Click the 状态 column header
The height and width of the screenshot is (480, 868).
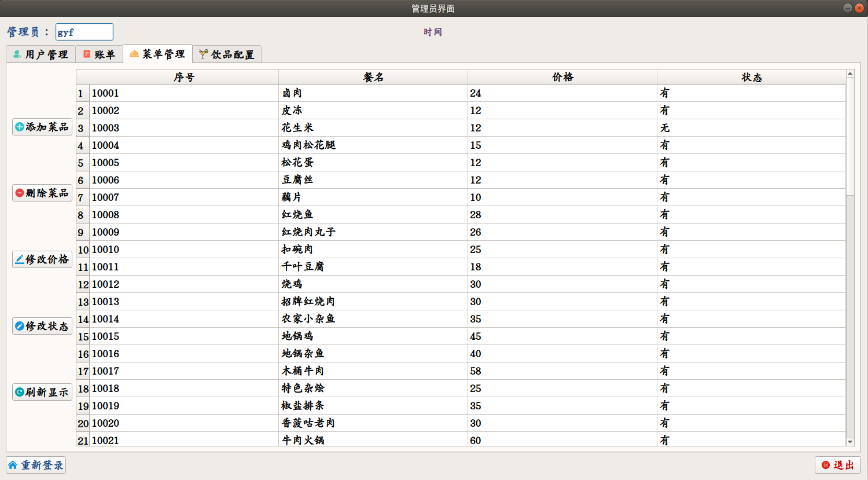point(752,77)
